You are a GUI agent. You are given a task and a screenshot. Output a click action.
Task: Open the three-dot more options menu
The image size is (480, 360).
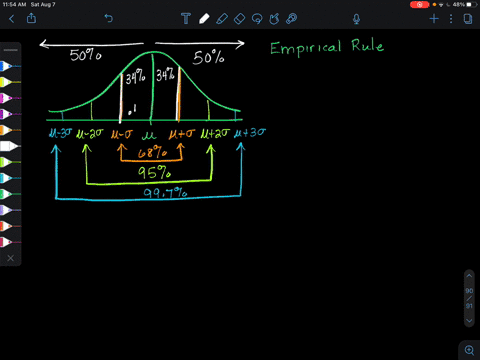click(451, 19)
